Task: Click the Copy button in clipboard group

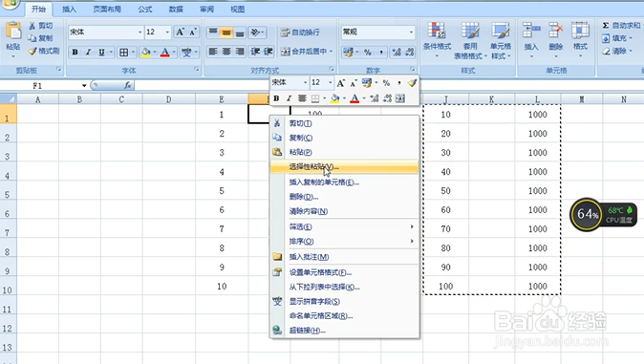Action: 40,38
